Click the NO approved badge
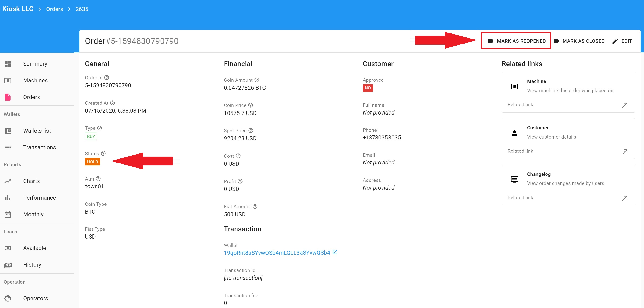644x308 pixels. (368, 88)
